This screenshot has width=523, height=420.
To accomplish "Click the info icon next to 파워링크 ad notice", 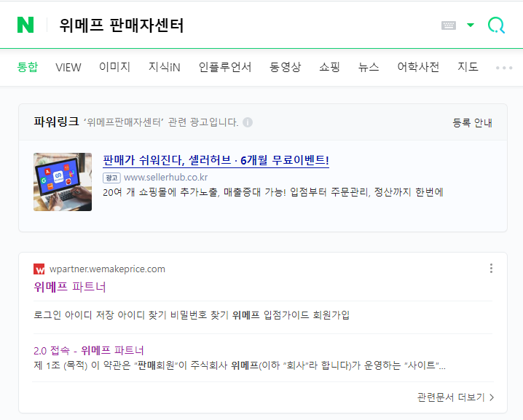I will tap(248, 122).
